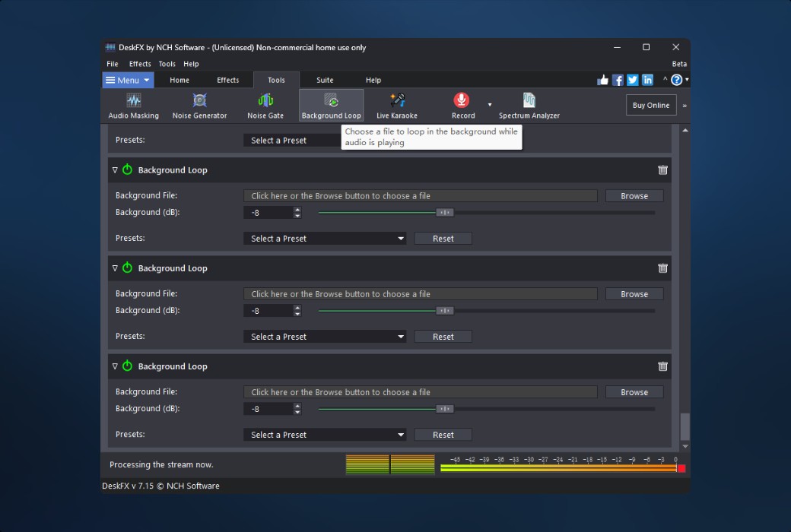This screenshot has height=532, width=791.
Task: Delete the first Background Loop effect
Action: (x=662, y=170)
